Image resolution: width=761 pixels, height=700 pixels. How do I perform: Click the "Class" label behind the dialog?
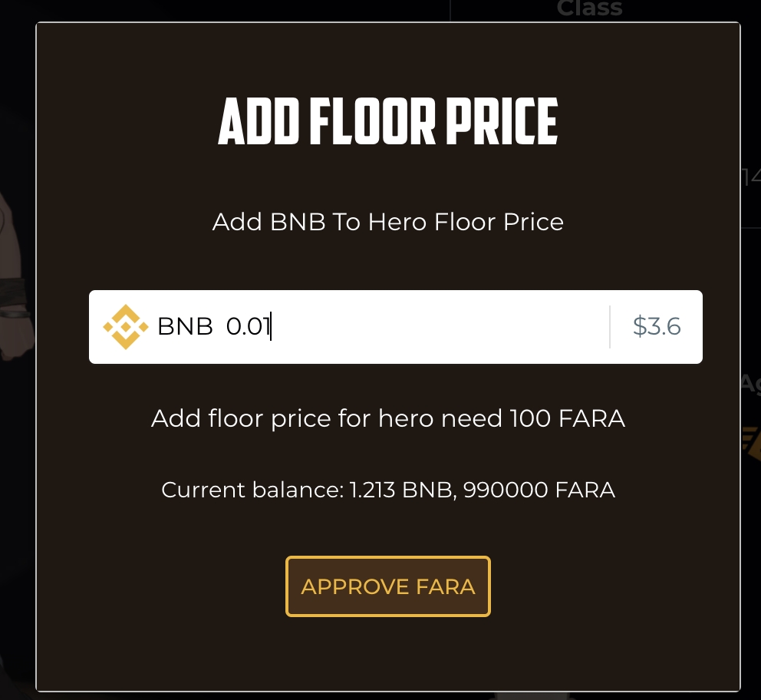coord(589,9)
